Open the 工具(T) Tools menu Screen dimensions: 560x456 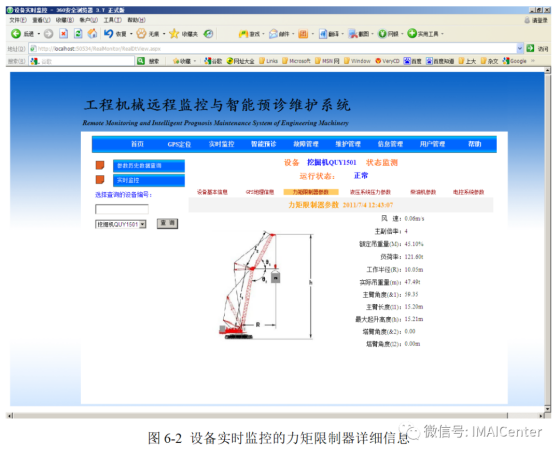112,20
